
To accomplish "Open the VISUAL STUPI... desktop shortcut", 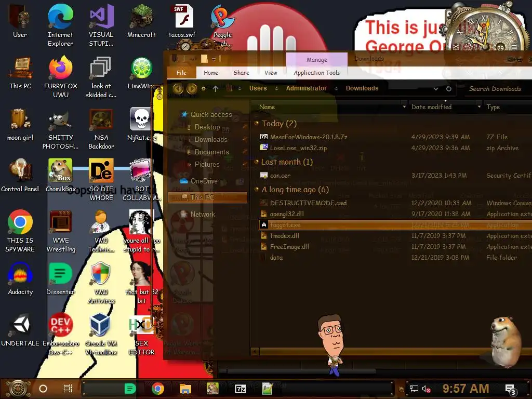I will (101, 25).
